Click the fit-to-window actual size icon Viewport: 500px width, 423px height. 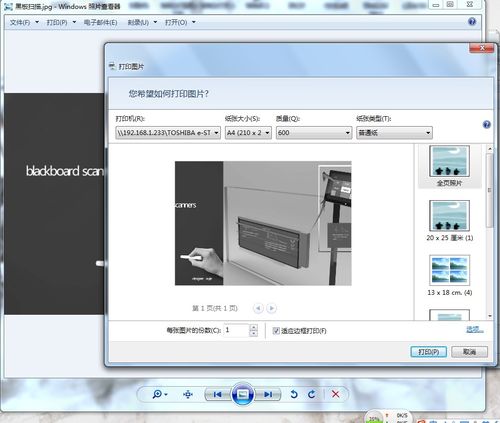188,395
